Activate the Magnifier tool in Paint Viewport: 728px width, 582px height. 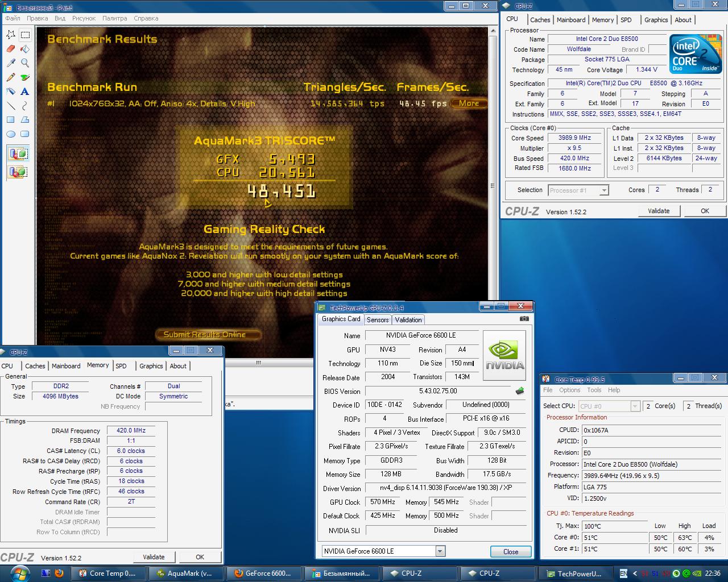pos(25,63)
